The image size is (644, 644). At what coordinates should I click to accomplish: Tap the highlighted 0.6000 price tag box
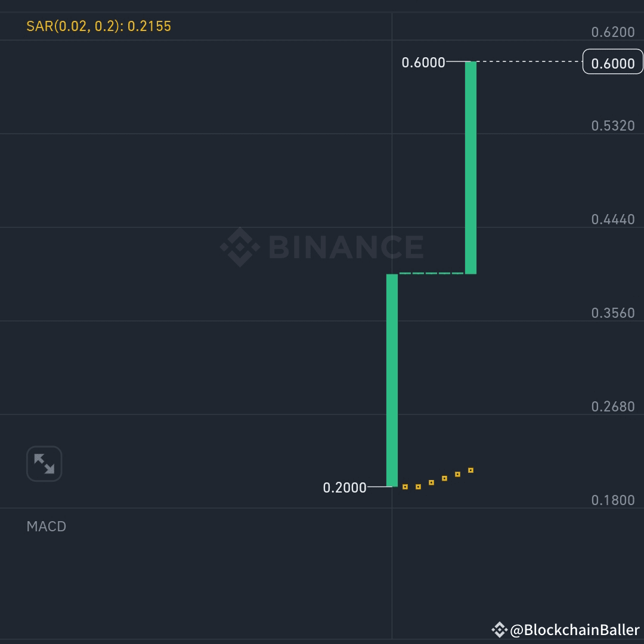click(612, 61)
